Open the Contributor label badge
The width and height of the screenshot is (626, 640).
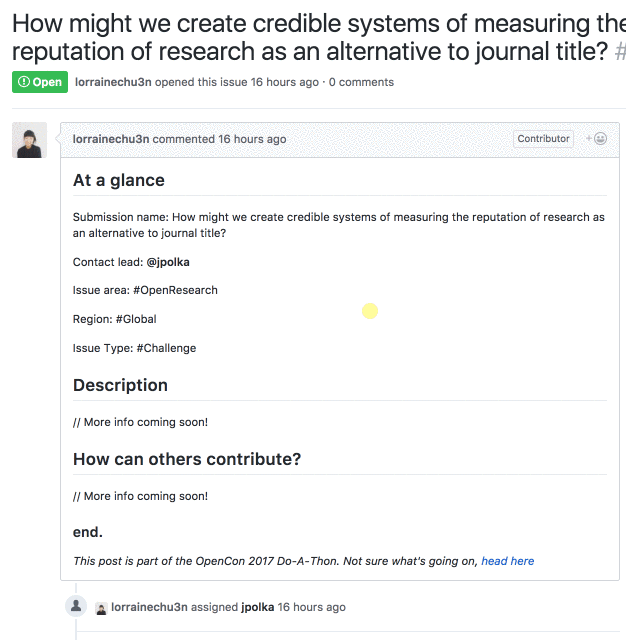(543, 139)
